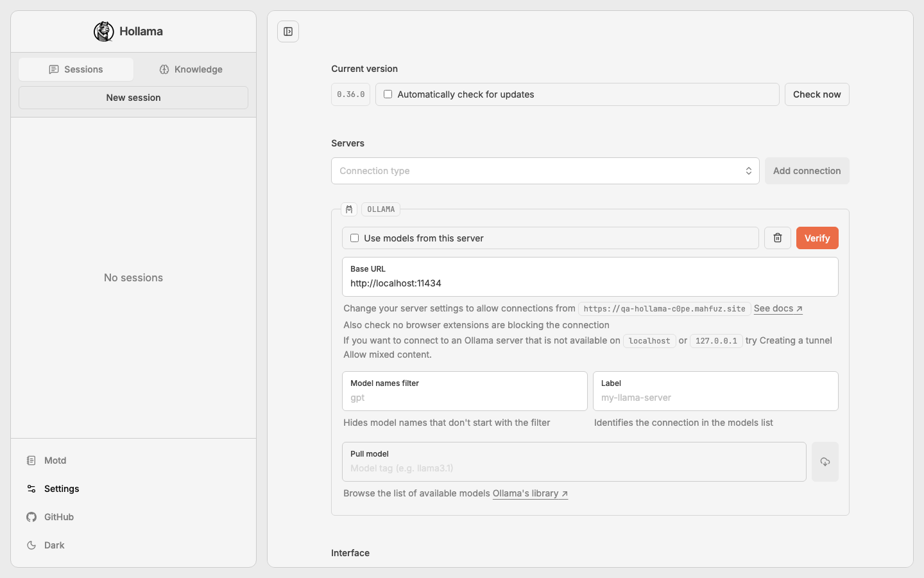Image resolution: width=924 pixels, height=578 pixels.
Task: Open the Connection type dropdown
Action: (545, 171)
